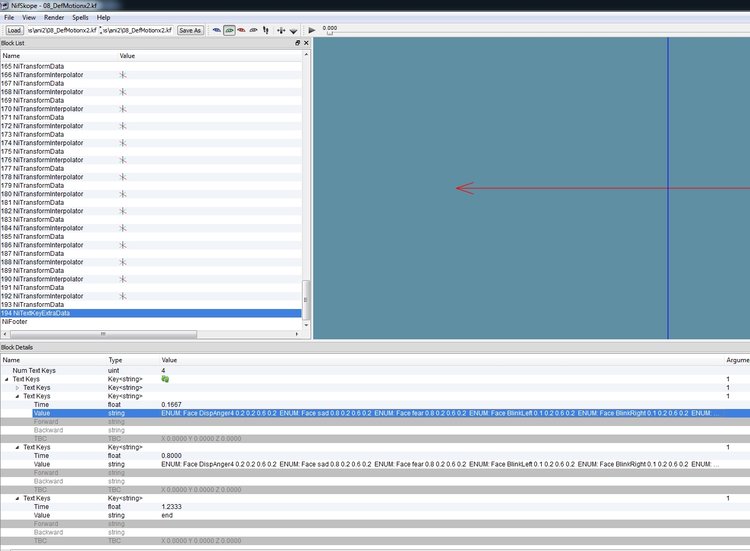Click the link icon beside 168 NiTransformInterpolator
Viewport: 750px width, 551px height.
point(123,92)
